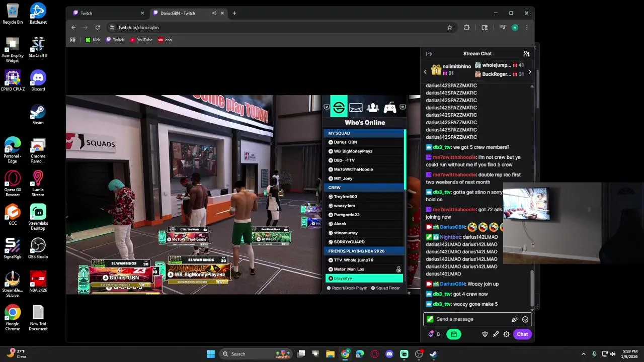This screenshot has height=362, width=644.
Task: Open Opera GX Browser shortcut
Action: (x=13, y=184)
